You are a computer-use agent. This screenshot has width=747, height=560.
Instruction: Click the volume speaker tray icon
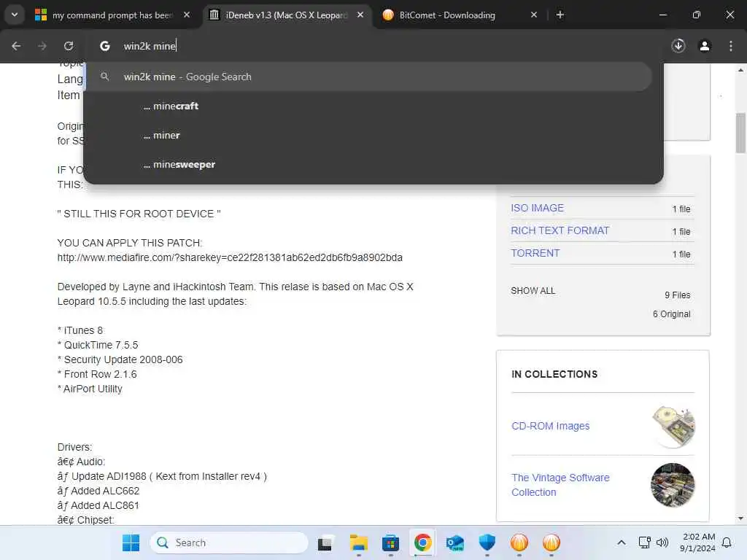tap(662, 542)
